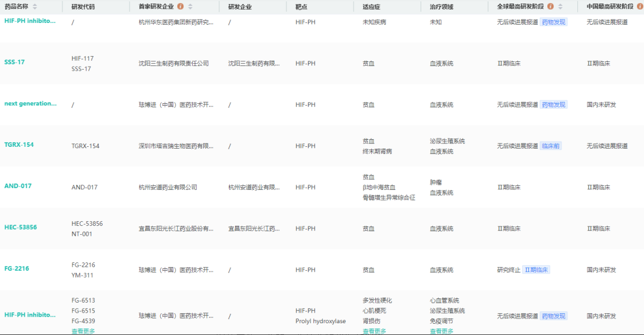
Task: Show info tooltip for 全球最高研发阶段 header
Action: (x=550, y=6)
